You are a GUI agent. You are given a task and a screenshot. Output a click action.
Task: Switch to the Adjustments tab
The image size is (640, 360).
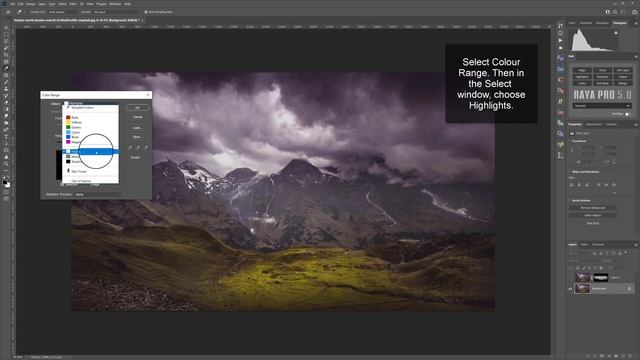point(593,124)
